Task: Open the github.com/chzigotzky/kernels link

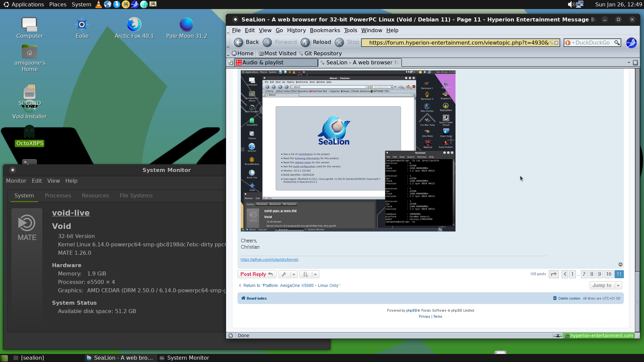Action: click(x=269, y=259)
